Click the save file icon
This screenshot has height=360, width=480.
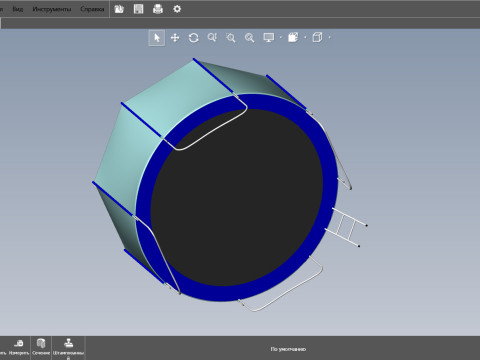tap(138, 9)
